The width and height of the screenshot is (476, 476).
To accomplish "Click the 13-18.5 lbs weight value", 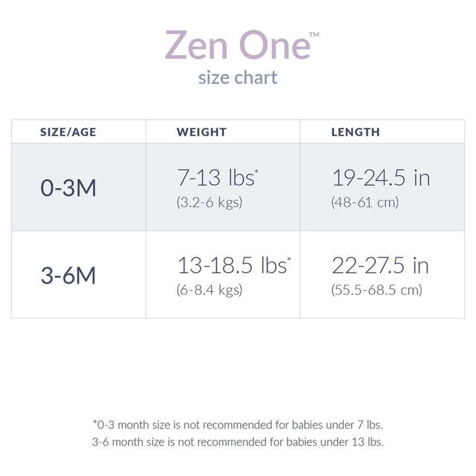I will click(x=231, y=265).
